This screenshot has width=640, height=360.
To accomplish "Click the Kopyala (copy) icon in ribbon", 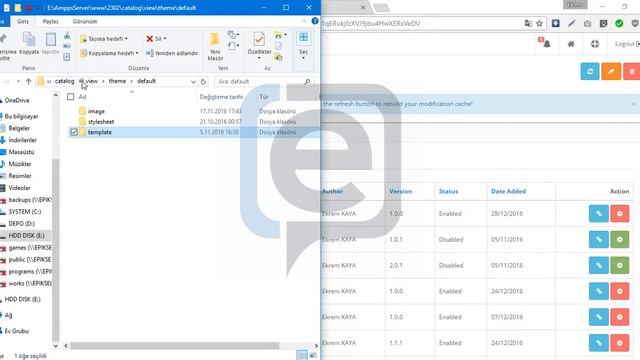I will tap(29, 40).
